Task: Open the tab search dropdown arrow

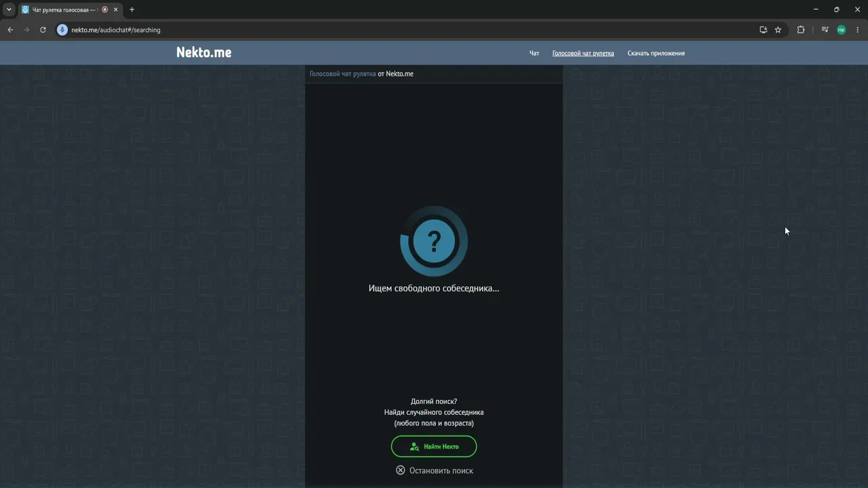Action: pos(9,9)
